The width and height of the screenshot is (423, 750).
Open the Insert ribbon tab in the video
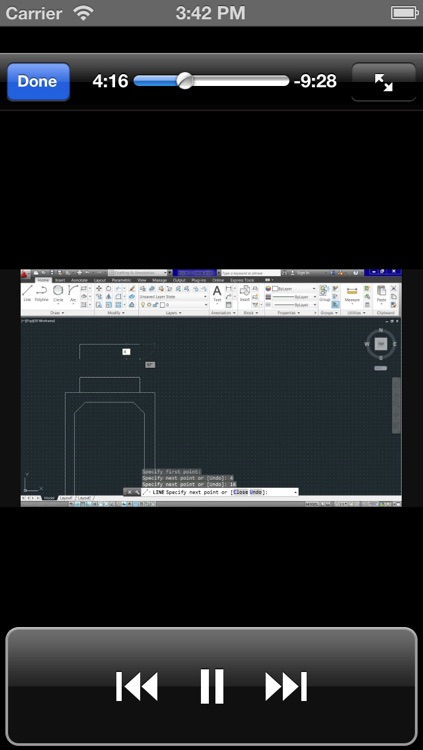point(60,280)
